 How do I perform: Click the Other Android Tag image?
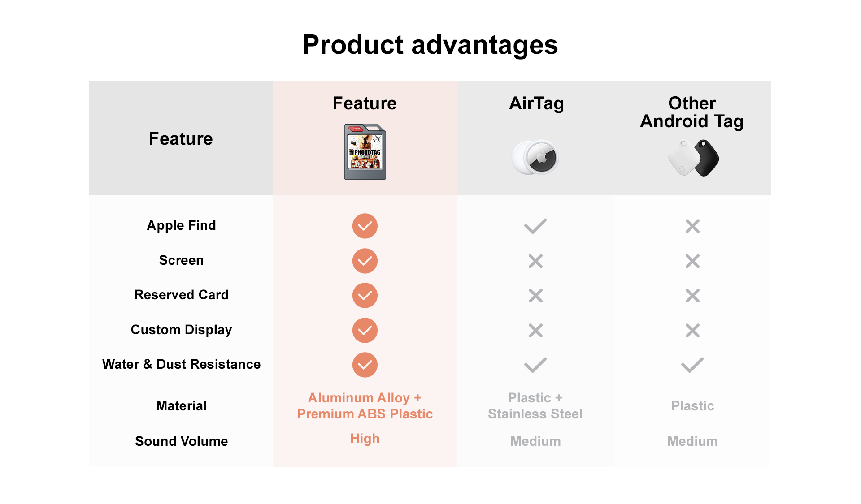click(x=693, y=158)
